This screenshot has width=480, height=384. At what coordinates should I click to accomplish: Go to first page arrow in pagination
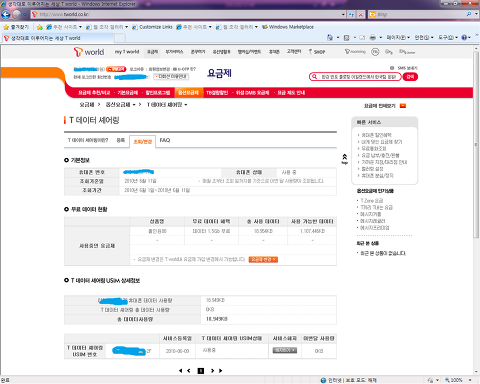pos(180,371)
